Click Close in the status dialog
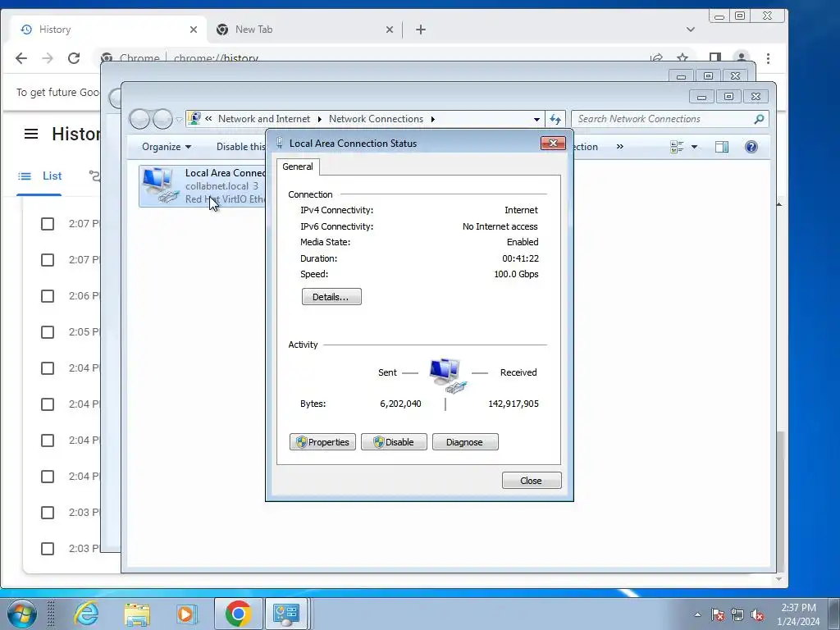The height and width of the screenshot is (630, 840). coord(532,481)
